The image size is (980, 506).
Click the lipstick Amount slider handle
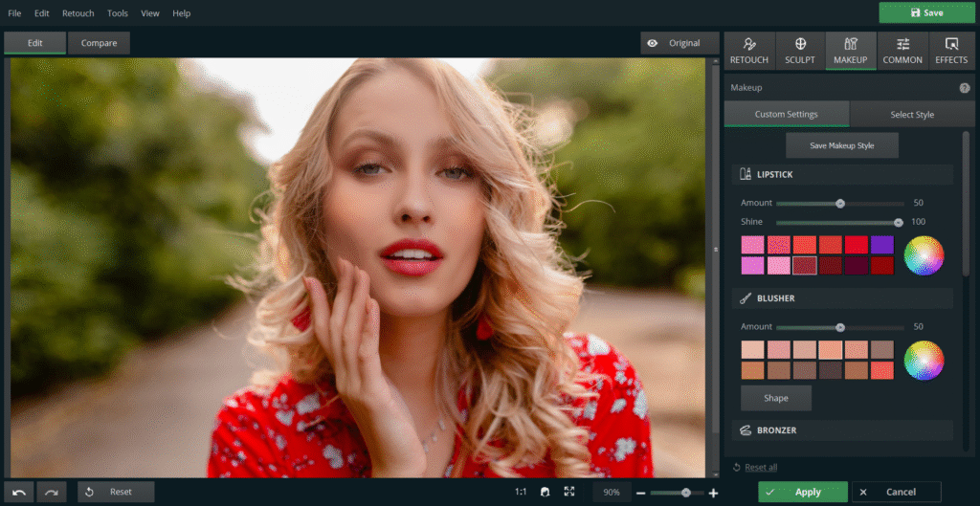(x=840, y=203)
